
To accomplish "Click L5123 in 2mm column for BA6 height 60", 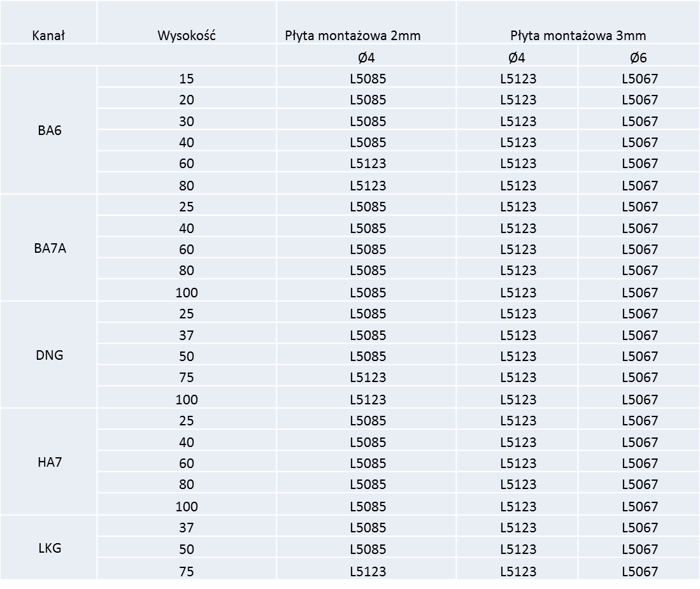I will (x=368, y=163).
